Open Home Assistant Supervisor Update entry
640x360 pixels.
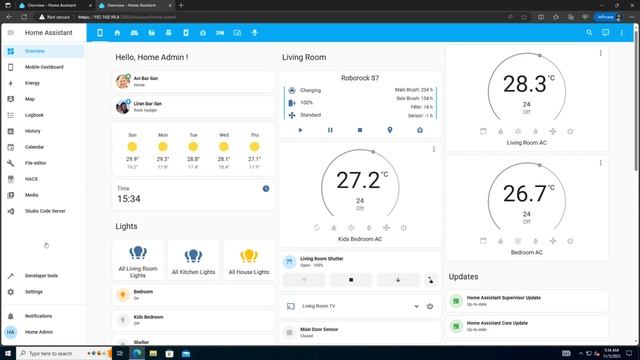(527, 301)
